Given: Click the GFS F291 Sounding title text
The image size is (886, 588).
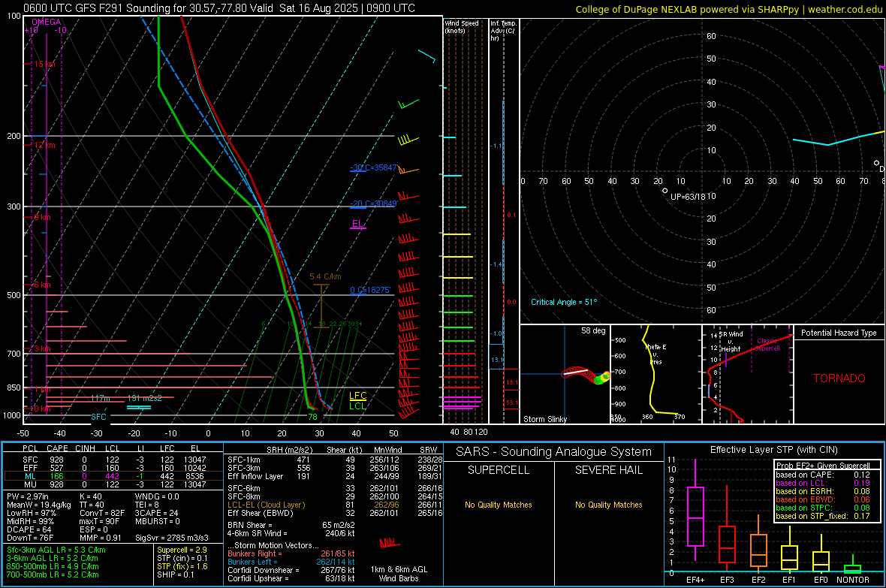Looking at the screenshot, I should coord(218,8).
